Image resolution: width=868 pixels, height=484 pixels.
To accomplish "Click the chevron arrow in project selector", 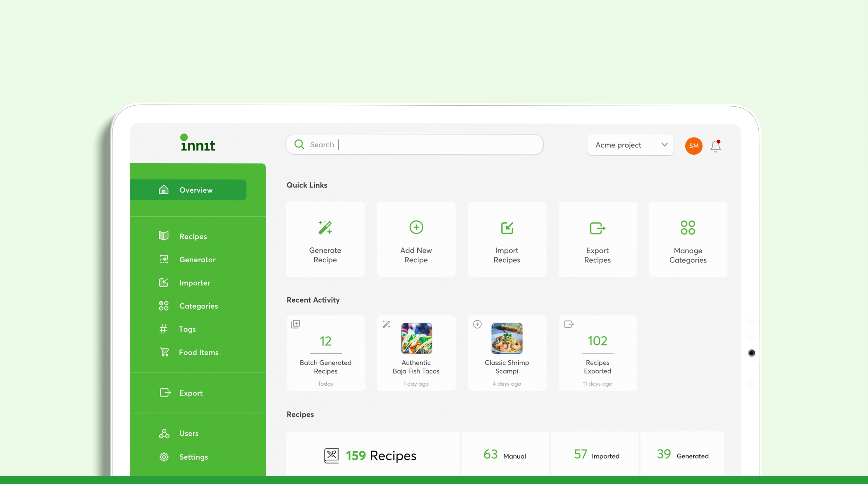I will pos(664,145).
